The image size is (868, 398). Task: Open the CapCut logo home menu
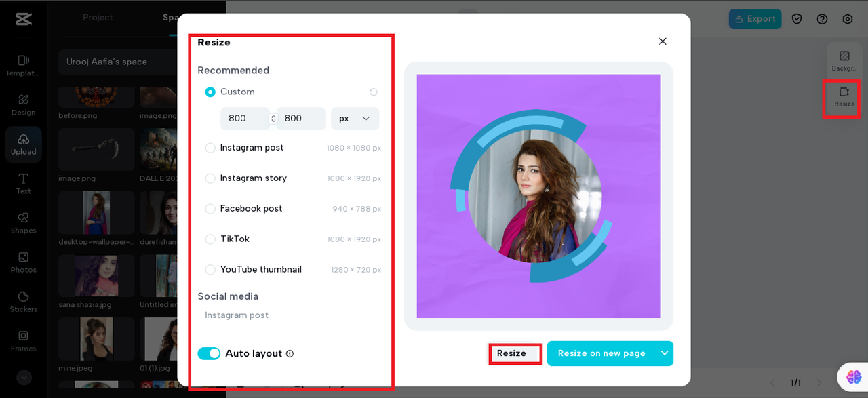[x=24, y=19]
